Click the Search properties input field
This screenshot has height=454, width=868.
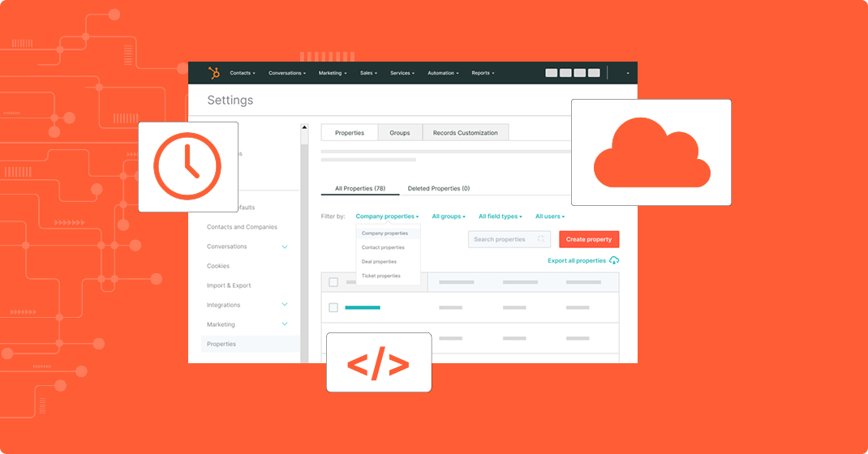tap(501, 239)
